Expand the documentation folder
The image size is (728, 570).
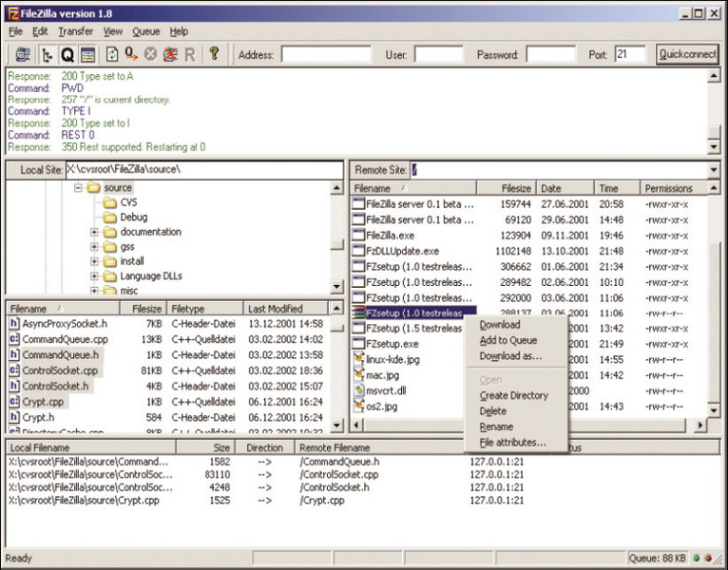point(94,232)
